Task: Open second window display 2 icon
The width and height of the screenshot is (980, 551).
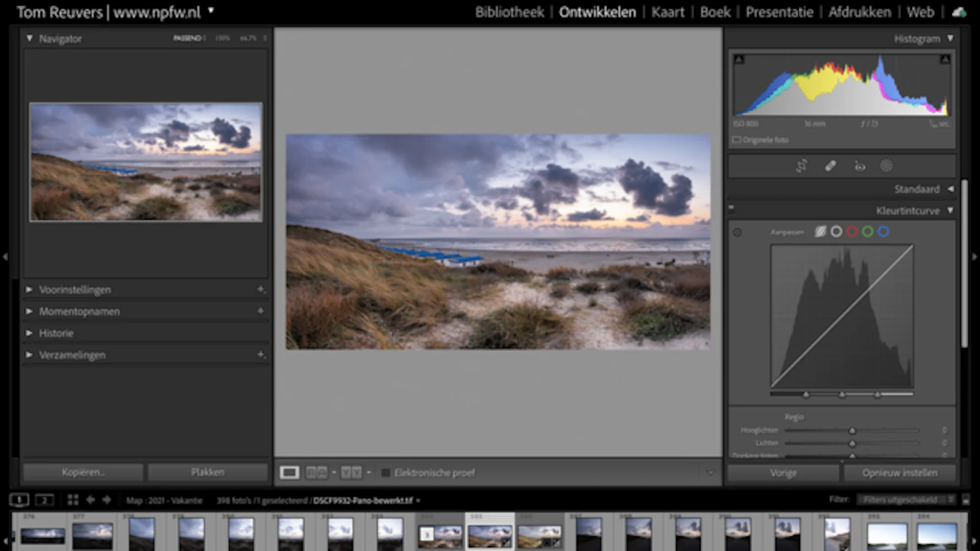Action: pyautogui.click(x=44, y=500)
